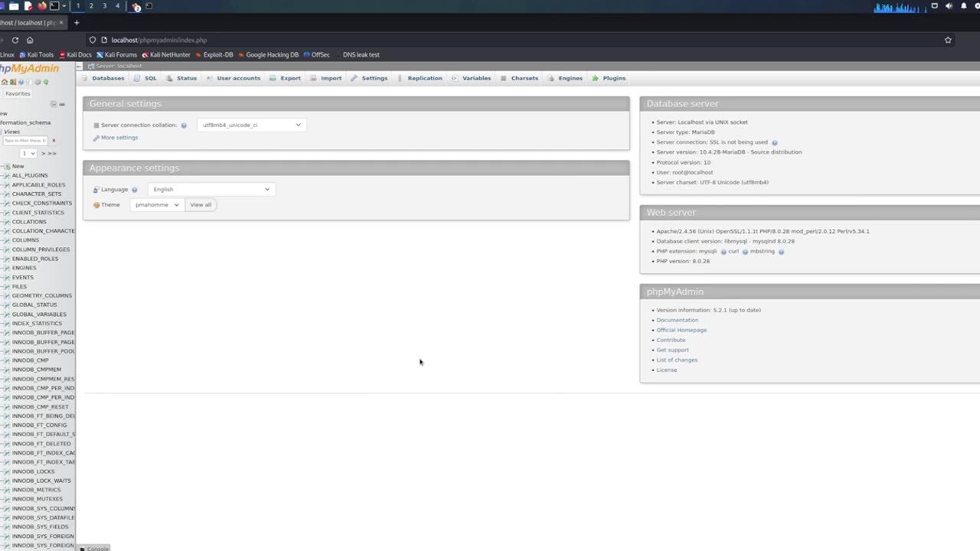Expand the ENGINES view node
Screen dimensions: 980x551
pyautogui.click(x=5, y=268)
